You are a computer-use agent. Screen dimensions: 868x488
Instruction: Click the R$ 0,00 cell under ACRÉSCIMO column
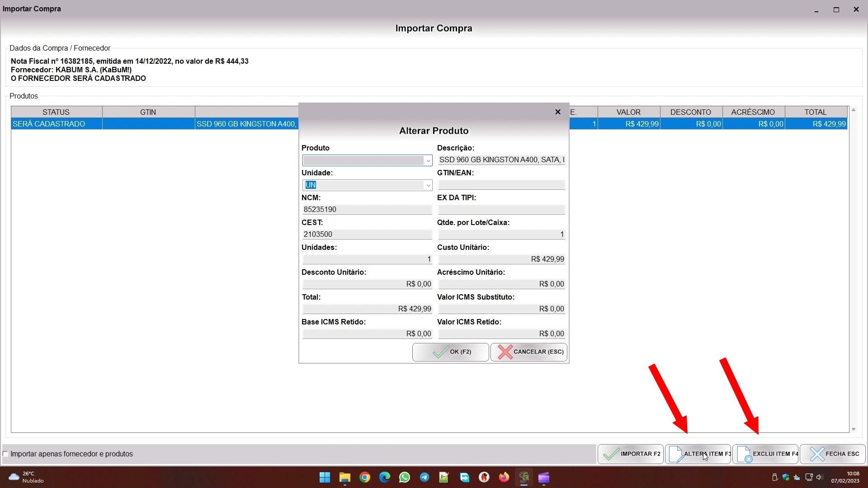[754, 124]
